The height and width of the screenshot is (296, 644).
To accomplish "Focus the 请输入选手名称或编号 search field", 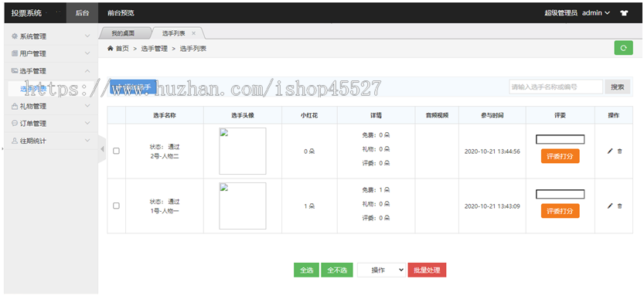I will [556, 87].
